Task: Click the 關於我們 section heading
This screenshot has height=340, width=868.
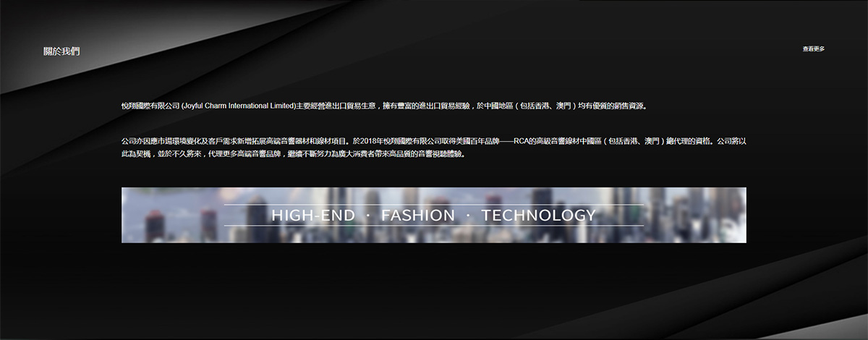Action: pos(61,51)
